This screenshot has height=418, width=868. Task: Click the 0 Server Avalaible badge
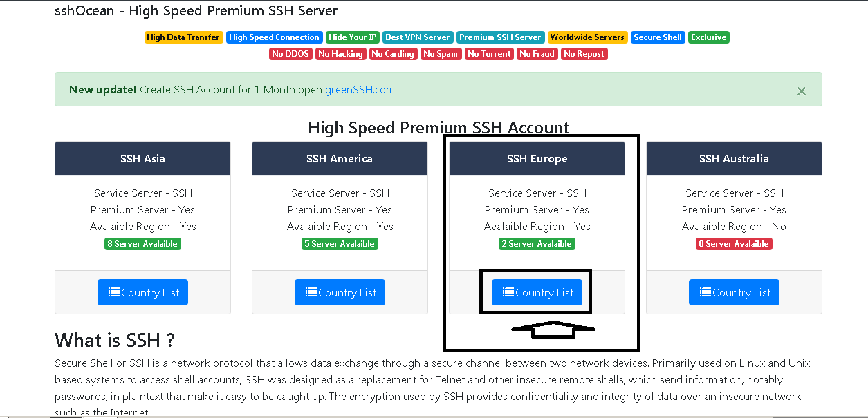coord(734,244)
